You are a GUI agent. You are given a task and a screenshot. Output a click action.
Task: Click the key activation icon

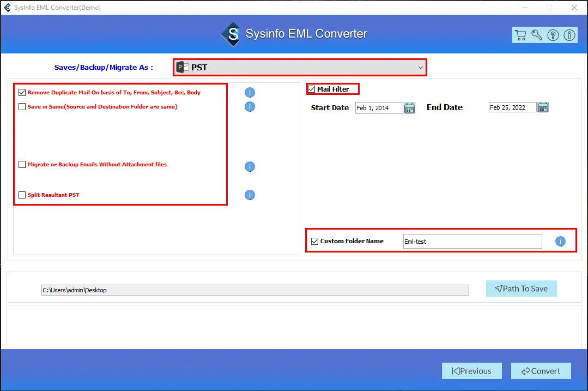(537, 35)
